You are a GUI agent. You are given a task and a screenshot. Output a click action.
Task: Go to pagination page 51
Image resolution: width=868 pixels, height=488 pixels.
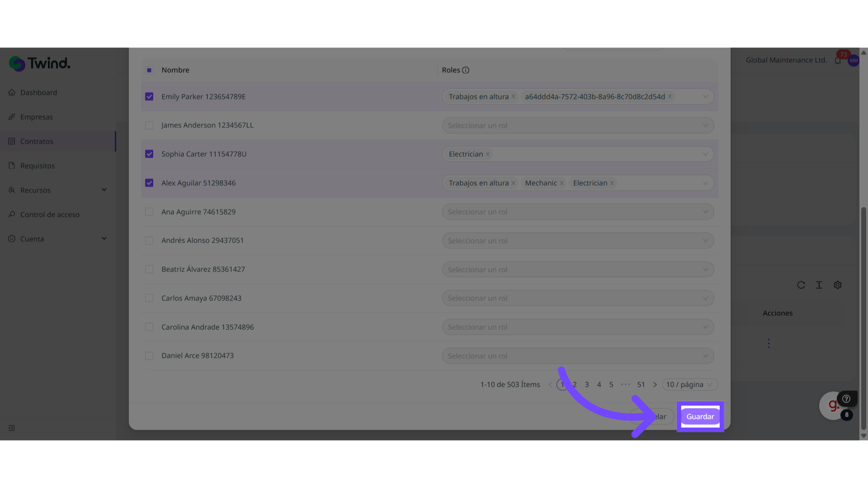pos(641,385)
